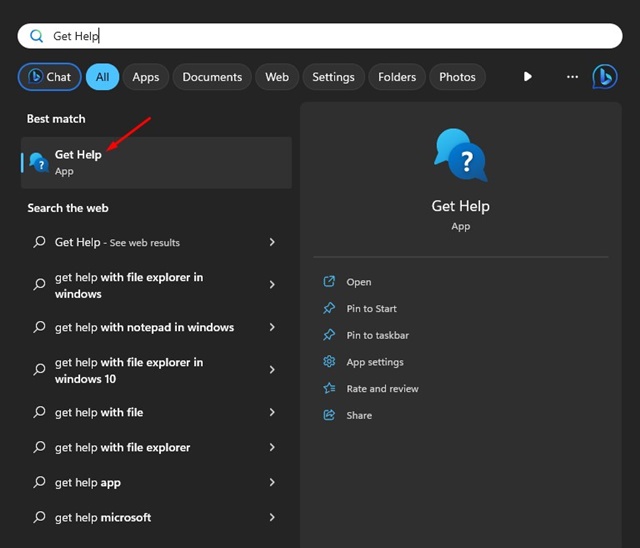Click the 'Get Help' title in details pane

[x=460, y=206]
